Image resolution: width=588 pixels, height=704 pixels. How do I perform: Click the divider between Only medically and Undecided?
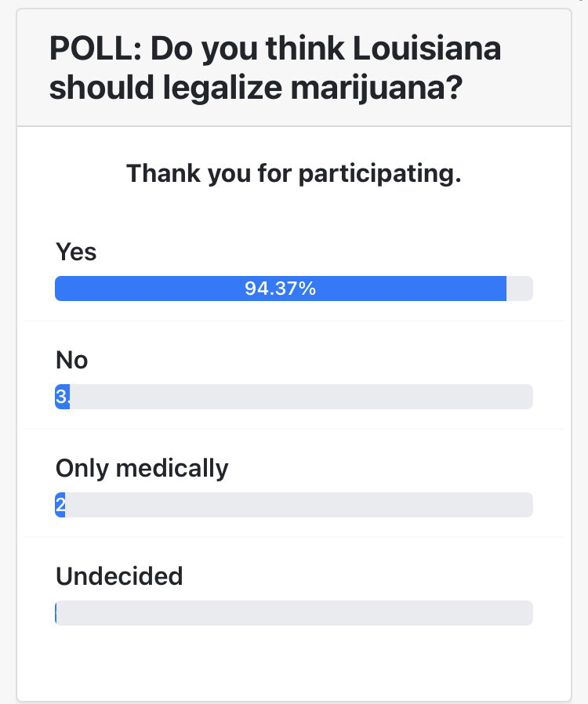[294, 537]
